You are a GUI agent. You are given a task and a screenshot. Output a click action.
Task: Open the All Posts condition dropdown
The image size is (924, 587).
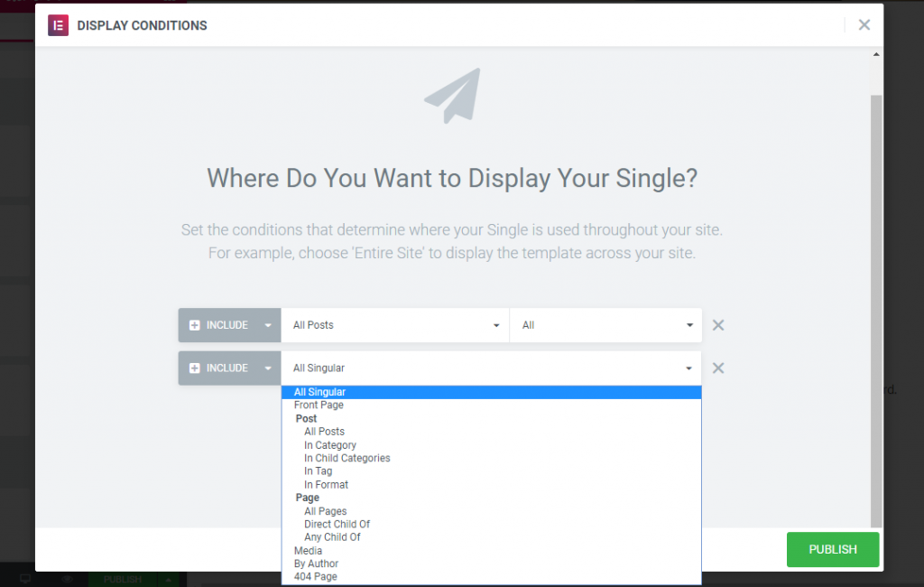coord(395,325)
